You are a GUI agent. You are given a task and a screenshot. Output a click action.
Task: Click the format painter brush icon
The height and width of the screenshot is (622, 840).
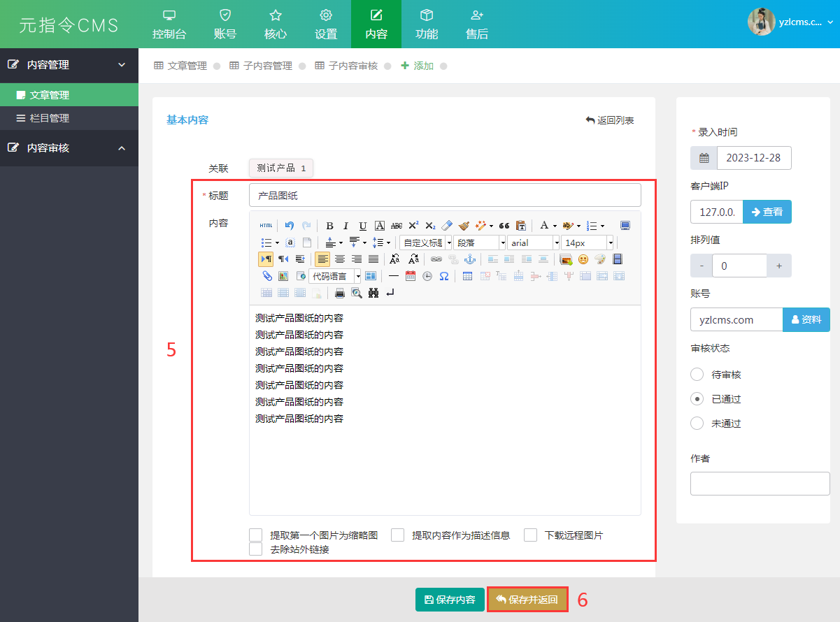point(464,226)
